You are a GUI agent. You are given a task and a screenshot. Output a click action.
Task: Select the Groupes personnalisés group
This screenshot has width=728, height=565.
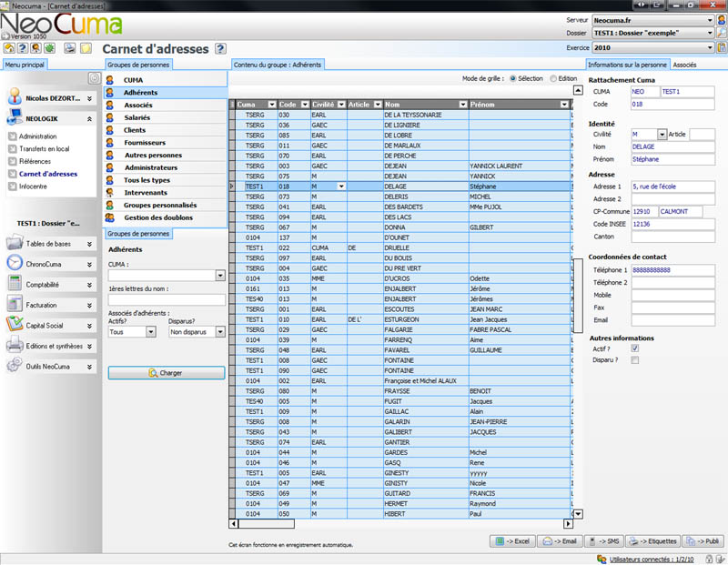pos(166,205)
